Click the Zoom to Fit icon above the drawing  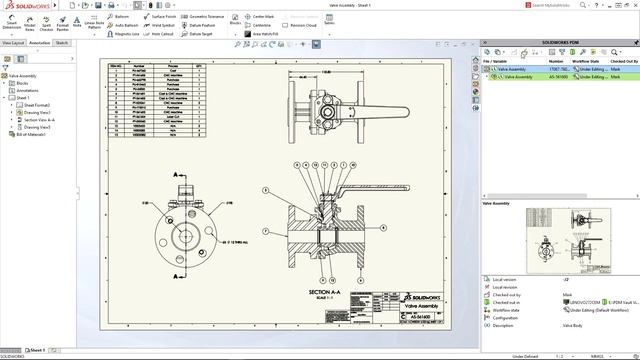(238, 44)
